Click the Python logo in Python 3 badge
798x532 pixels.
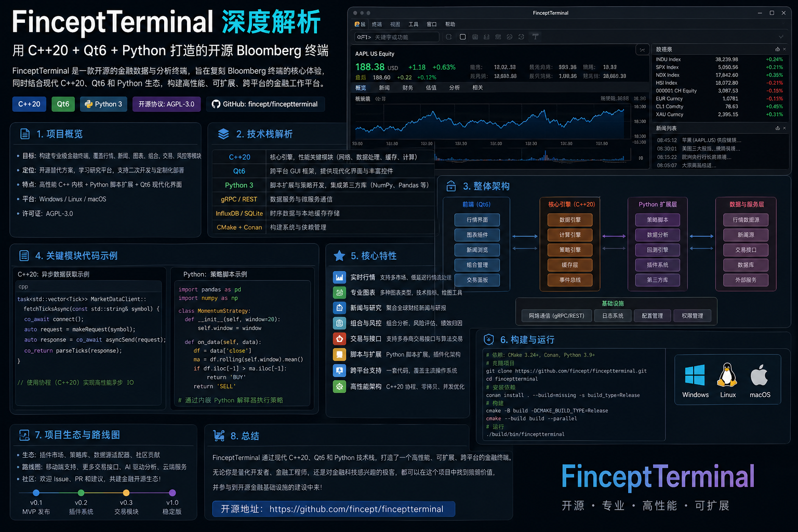click(89, 104)
